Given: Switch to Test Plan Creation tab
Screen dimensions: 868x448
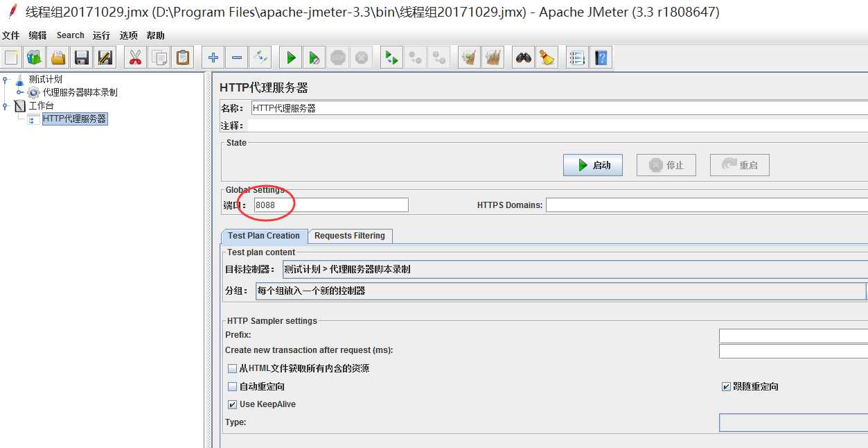Looking at the screenshot, I should [x=264, y=236].
